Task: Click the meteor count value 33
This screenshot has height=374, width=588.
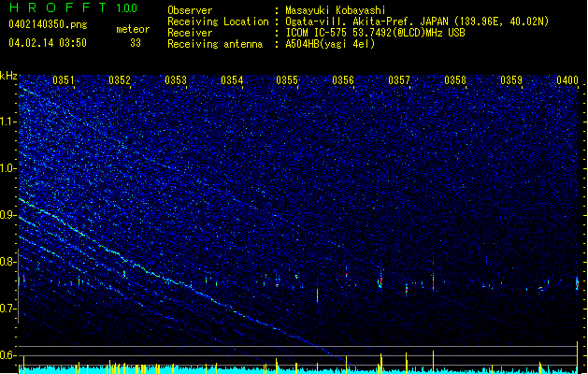Action: (136, 43)
